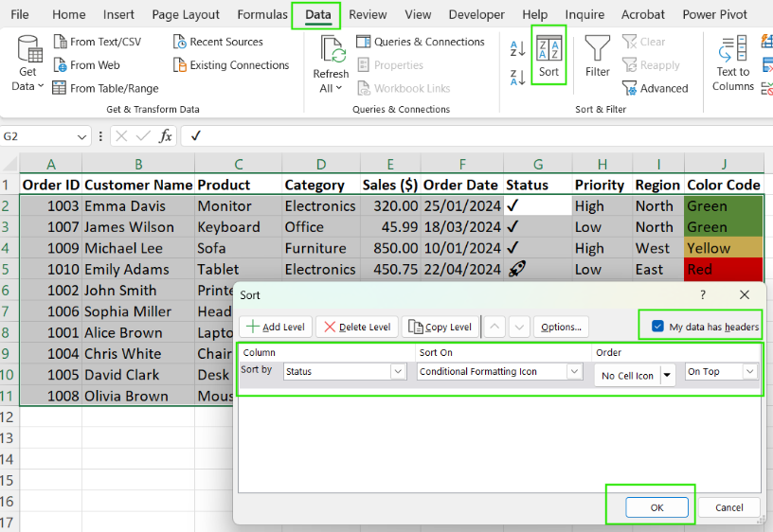Click Advanced filter option
Image resolution: width=773 pixels, height=532 pixels.
[x=655, y=88]
